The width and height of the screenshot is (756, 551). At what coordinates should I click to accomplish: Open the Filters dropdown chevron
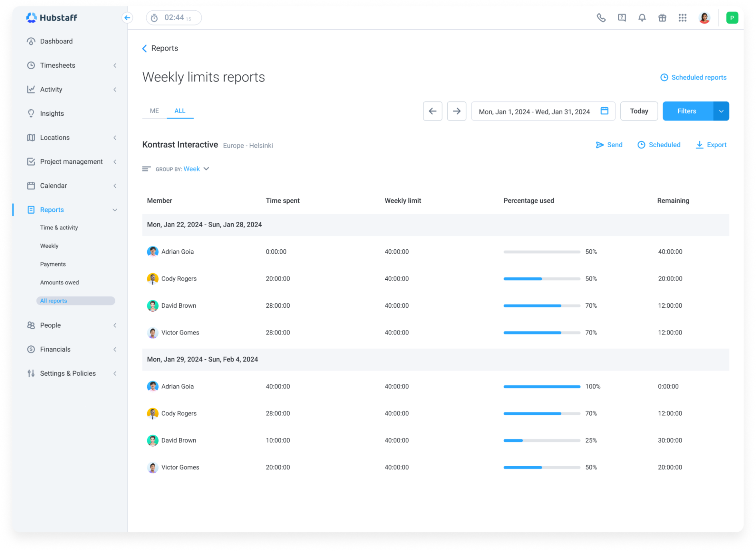[x=721, y=111]
